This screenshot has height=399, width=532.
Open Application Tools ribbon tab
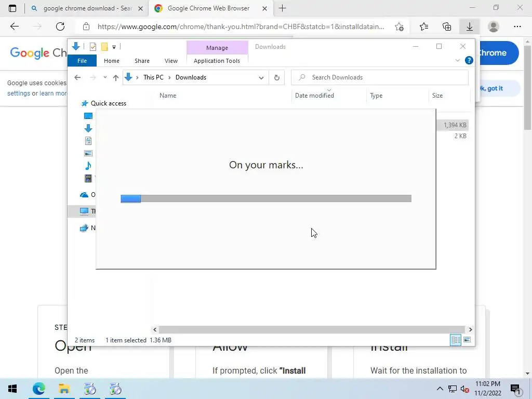(x=217, y=61)
